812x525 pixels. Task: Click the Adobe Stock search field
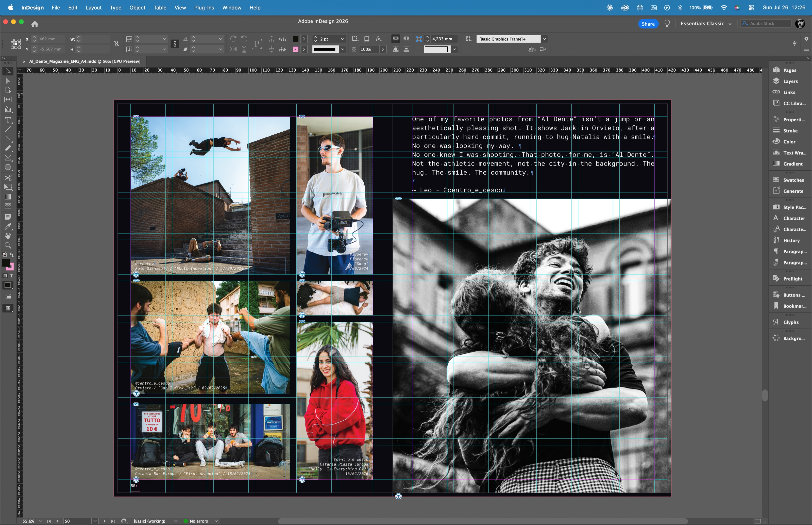766,24
